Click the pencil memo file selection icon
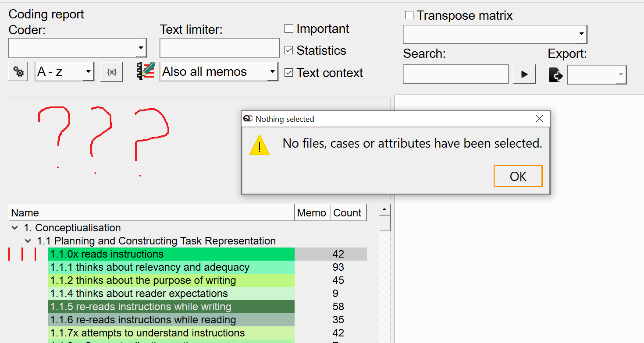644x343 pixels. [x=146, y=71]
